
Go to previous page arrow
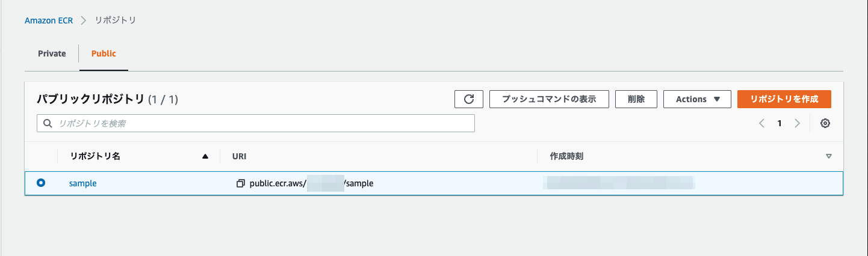(761, 123)
